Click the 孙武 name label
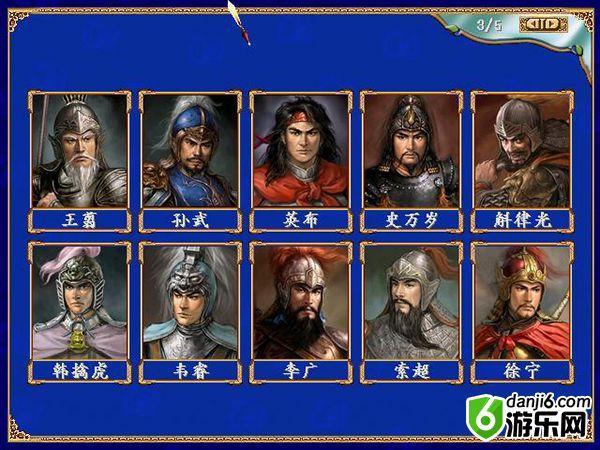Image resolution: width=600 pixels, height=450 pixels. pyautogui.click(x=190, y=221)
